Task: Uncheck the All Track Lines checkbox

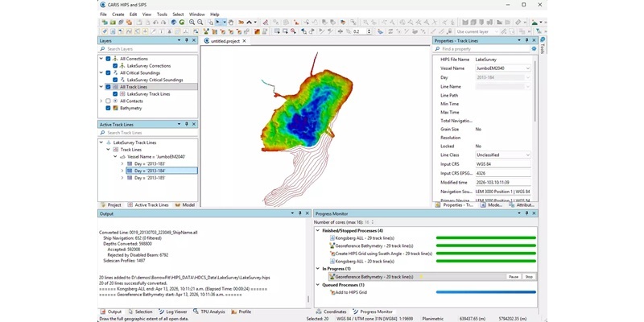Action: [108, 87]
